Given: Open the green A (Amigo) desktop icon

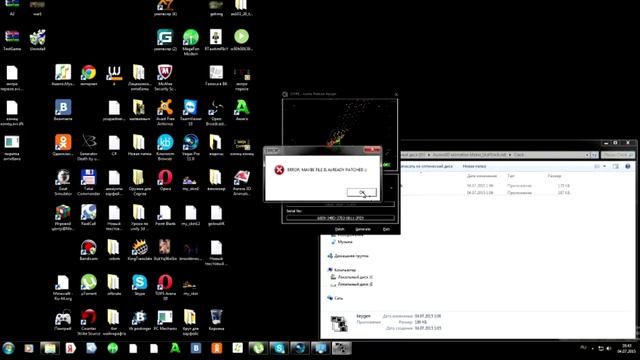Looking at the screenshot, I should (242, 110).
